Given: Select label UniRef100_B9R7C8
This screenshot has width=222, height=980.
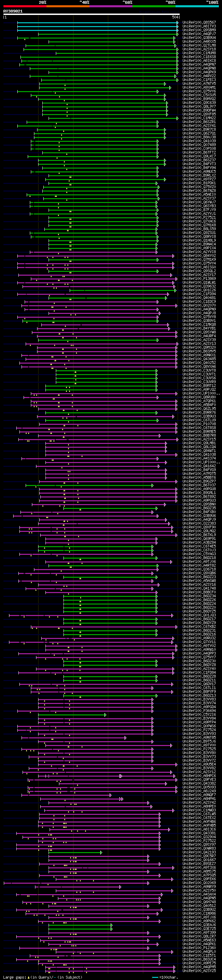Looking at the screenshot, I should tap(199, 129).
